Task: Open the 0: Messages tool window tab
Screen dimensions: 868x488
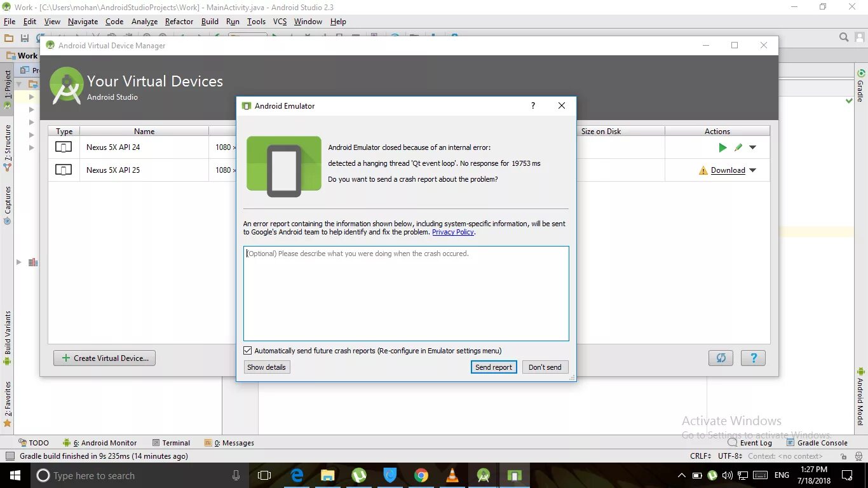Action: 229,443
